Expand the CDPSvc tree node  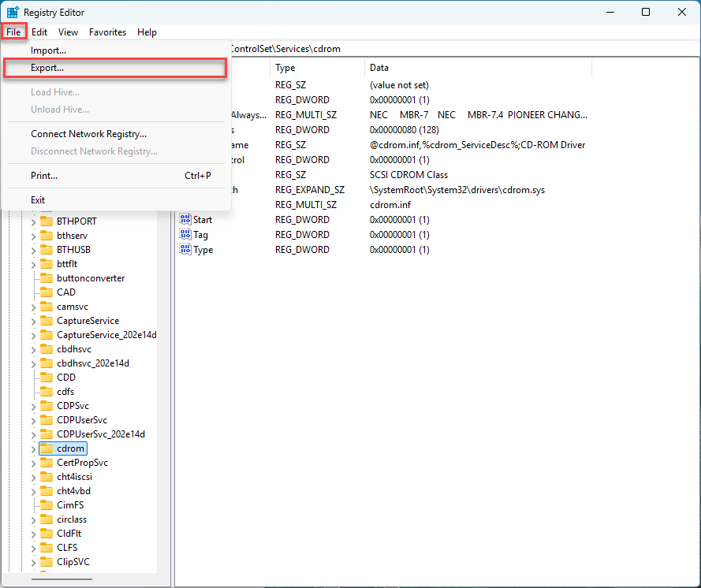coord(33,406)
